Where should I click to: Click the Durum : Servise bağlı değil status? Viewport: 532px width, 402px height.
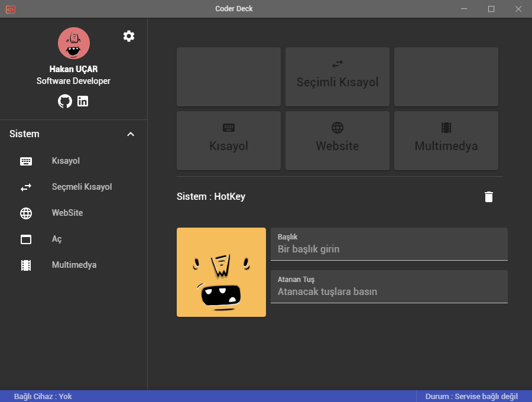coord(472,396)
